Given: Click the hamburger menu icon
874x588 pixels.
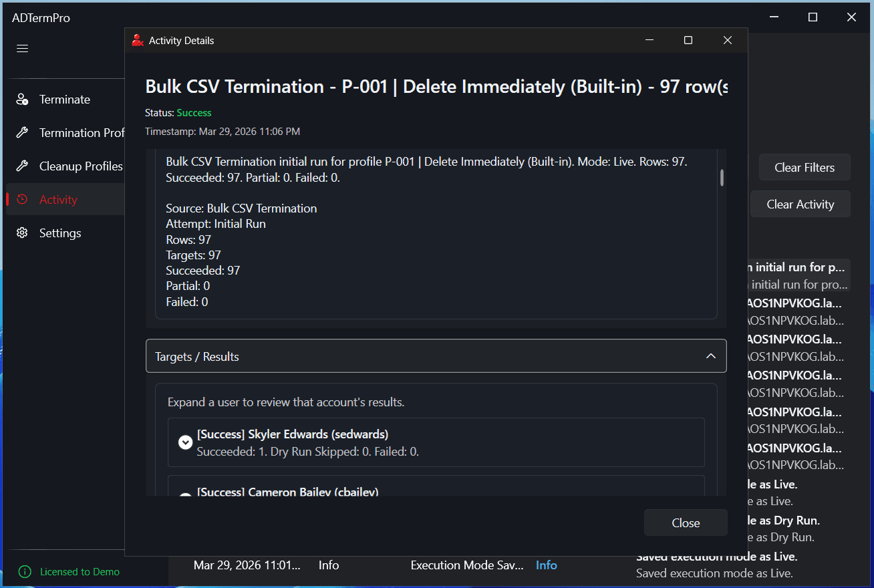Looking at the screenshot, I should point(22,48).
